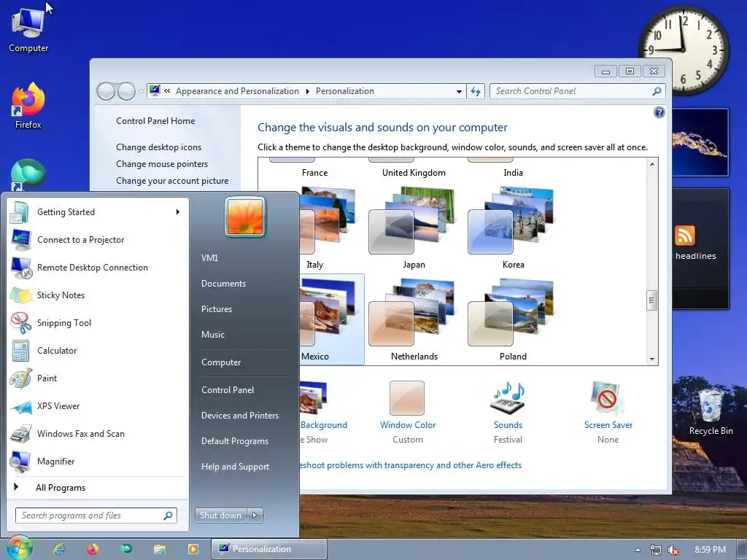
Task: Open the Aero effects troubleshooting link
Action: [x=410, y=464]
